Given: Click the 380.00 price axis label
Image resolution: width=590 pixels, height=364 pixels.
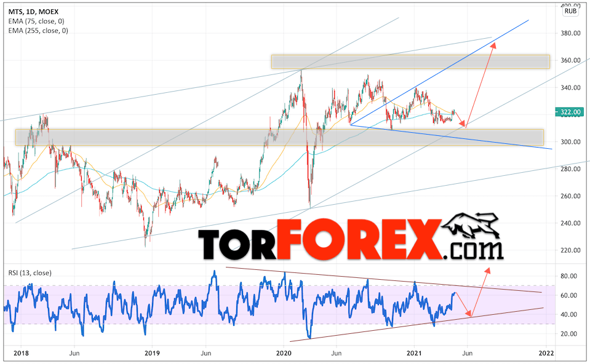Looking at the screenshot, I should pyautogui.click(x=570, y=33).
